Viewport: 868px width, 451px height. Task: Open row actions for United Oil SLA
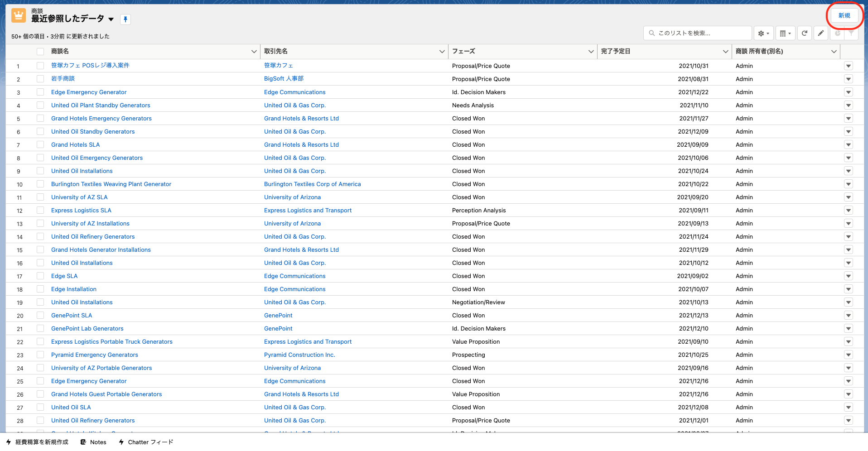(x=849, y=407)
